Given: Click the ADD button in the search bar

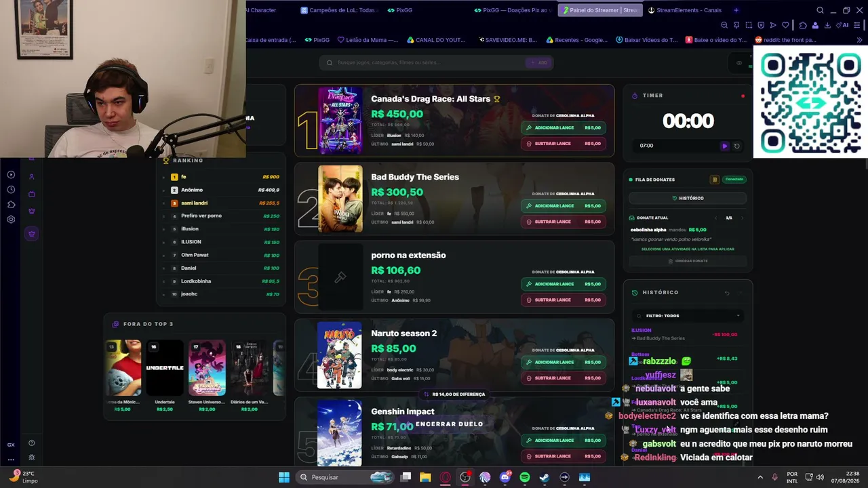Looking at the screenshot, I should 539,62.
